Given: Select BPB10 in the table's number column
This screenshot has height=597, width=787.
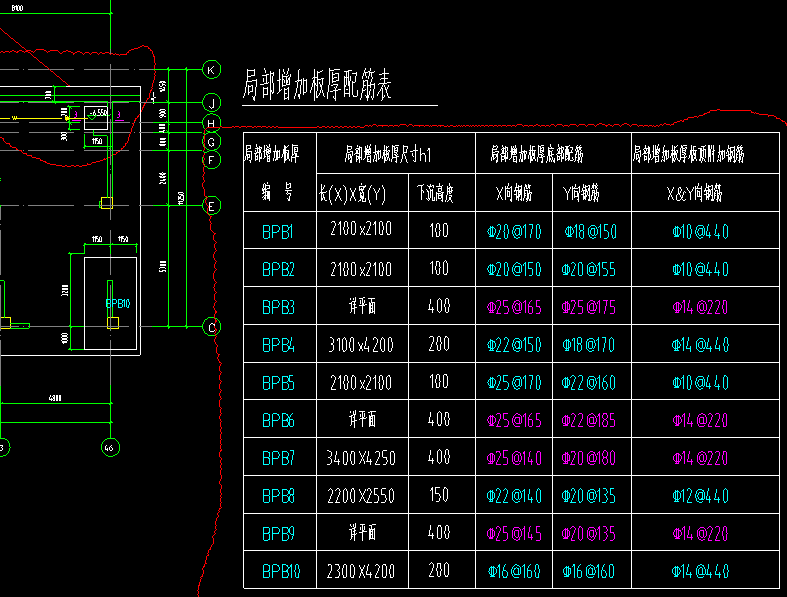Looking at the screenshot, I should tap(281, 572).
